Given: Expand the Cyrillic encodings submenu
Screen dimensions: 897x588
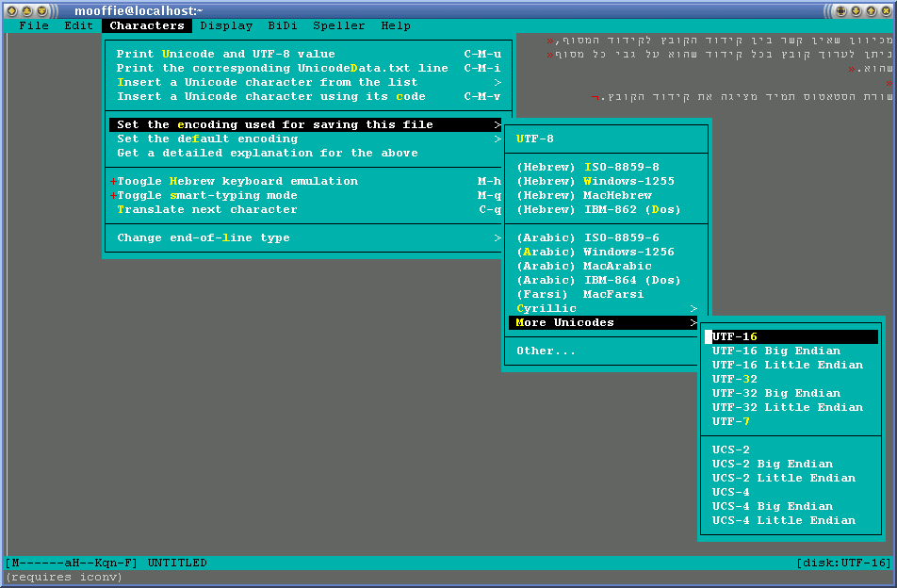Looking at the screenshot, I should [x=607, y=309].
